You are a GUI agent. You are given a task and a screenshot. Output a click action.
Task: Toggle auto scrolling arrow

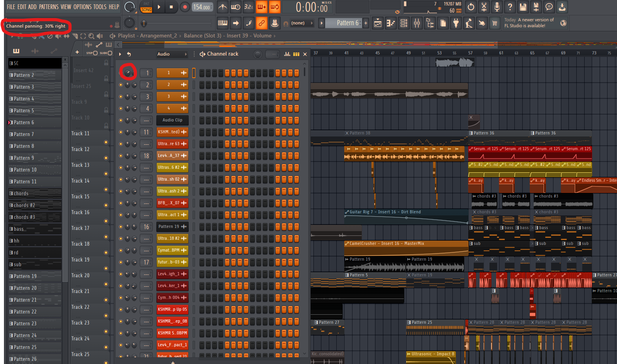(x=236, y=23)
